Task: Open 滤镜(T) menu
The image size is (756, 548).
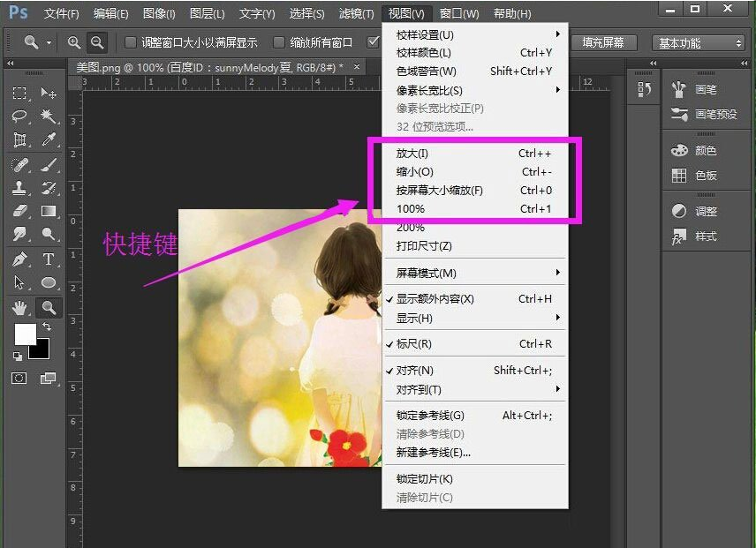Action: [356, 13]
